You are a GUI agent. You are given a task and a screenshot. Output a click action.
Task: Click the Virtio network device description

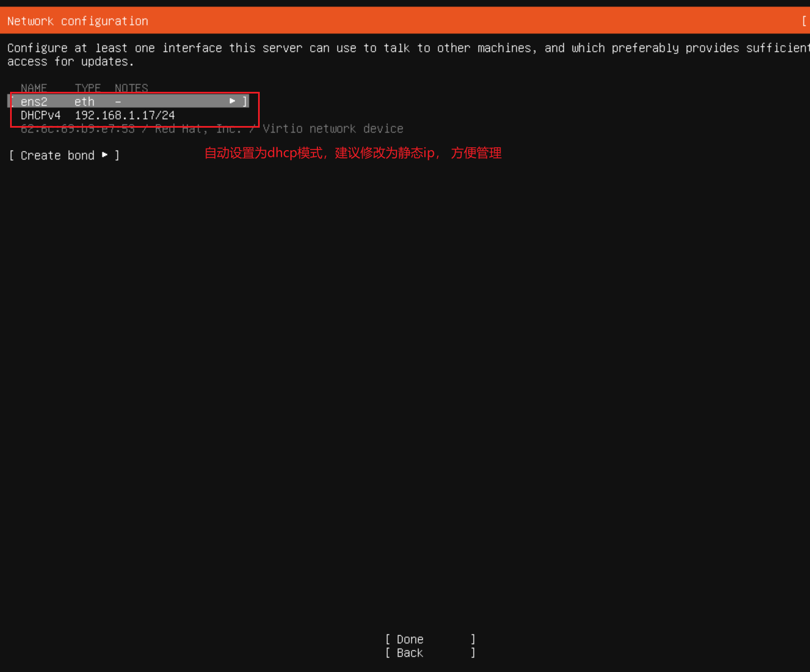(x=333, y=129)
